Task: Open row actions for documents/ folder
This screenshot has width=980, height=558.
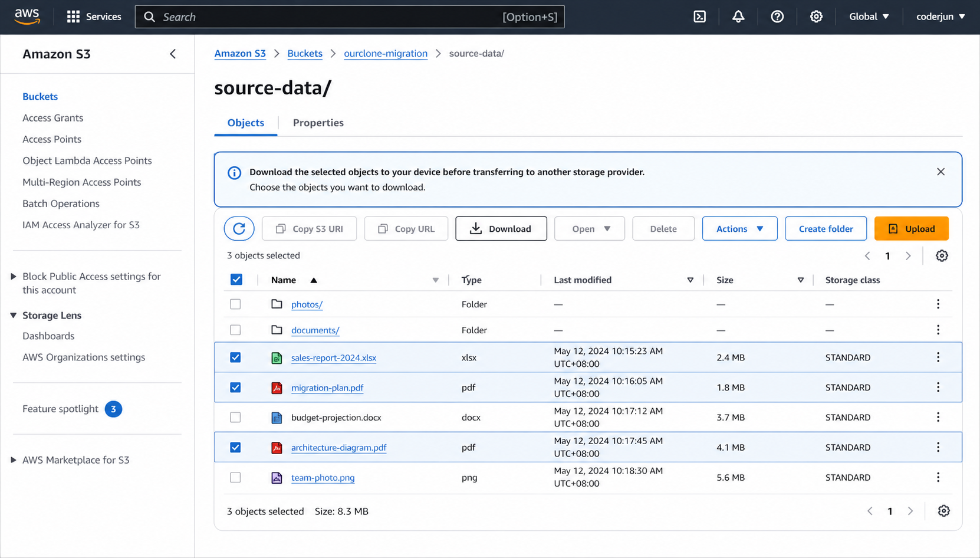Action: [938, 330]
